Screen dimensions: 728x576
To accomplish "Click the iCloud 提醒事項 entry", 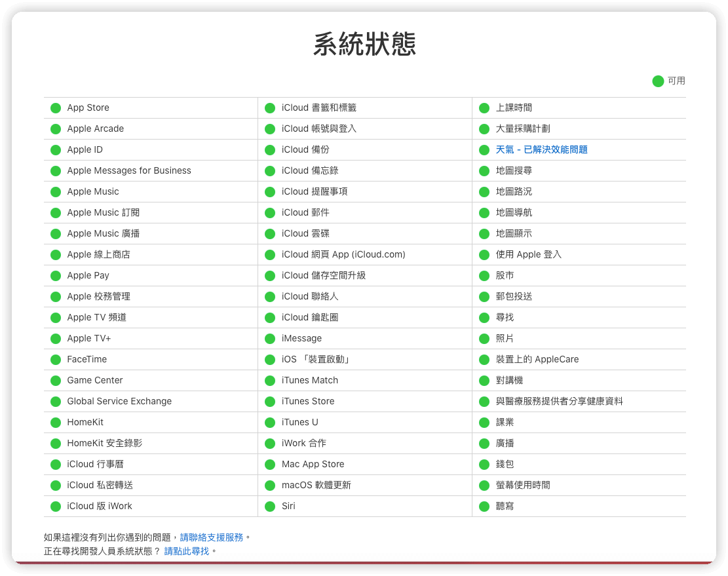I will point(315,192).
